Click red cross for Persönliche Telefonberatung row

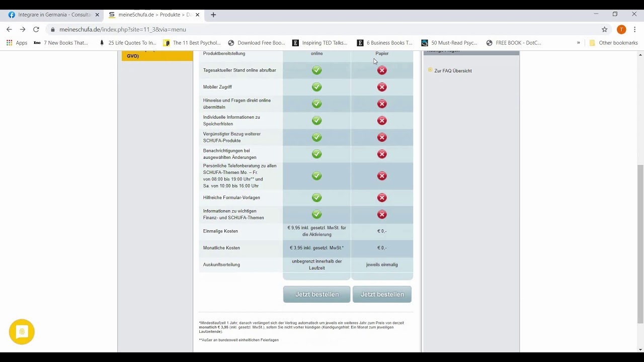click(x=382, y=176)
